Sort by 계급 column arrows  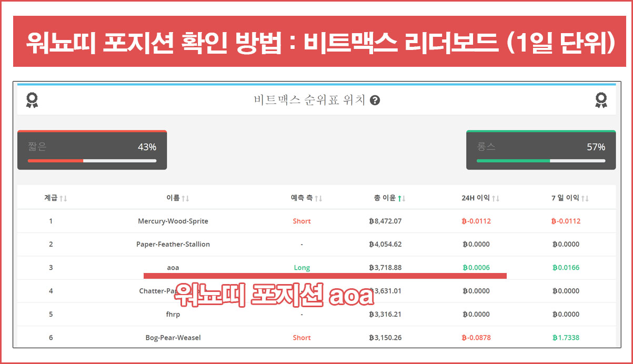point(63,198)
